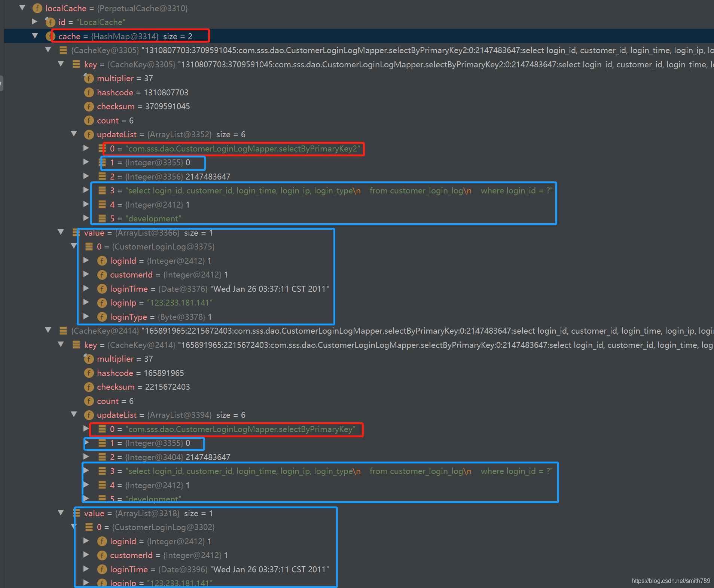The width and height of the screenshot is (714, 588).
Task: Collapse the key = CacheKey@3305 arrow
Action: pos(61,64)
